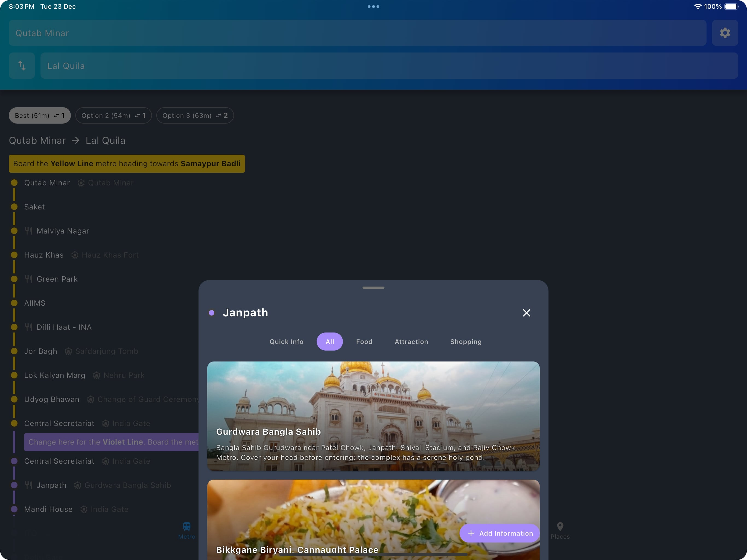Tap attraction icon next to Hauz Khas Fort
The height and width of the screenshot is (560, 747).
(75, 255)
